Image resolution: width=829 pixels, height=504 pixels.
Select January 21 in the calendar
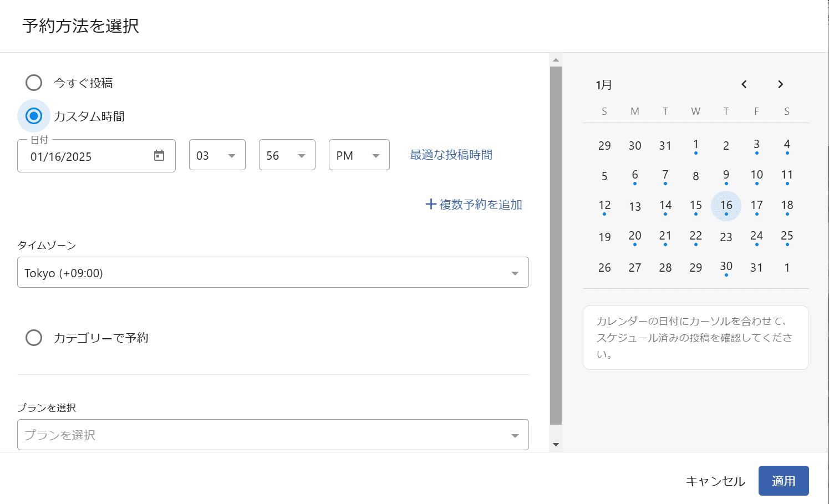coord(665,237)
